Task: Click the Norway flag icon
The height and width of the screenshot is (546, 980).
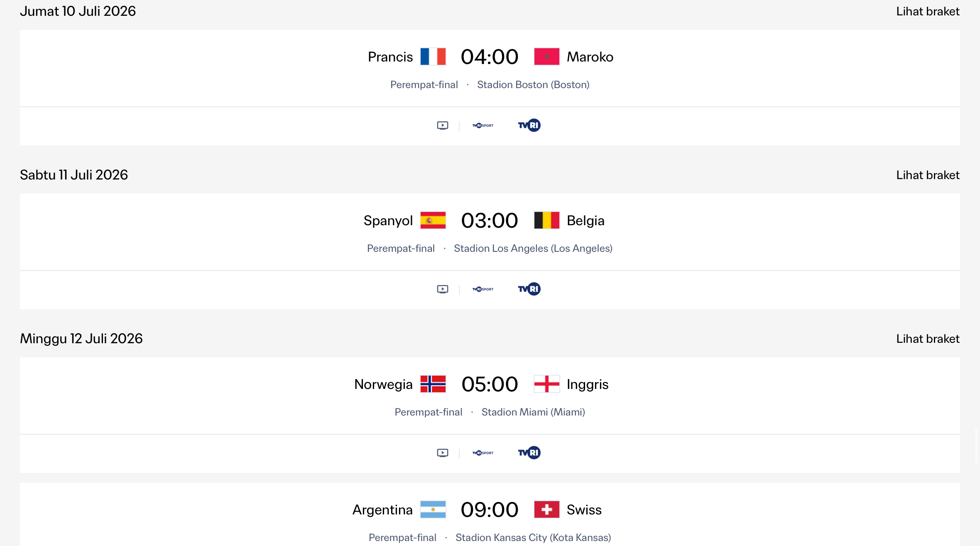Action: 433,384
